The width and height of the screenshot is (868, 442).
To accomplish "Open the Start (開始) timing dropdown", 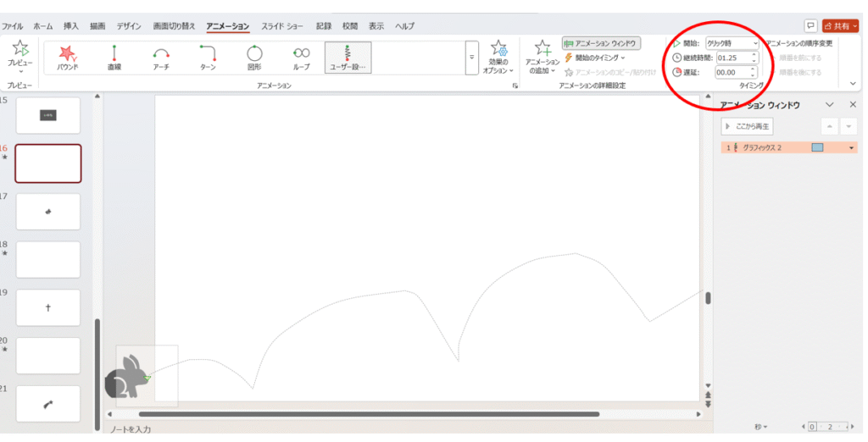I will [x=732, y=42].
